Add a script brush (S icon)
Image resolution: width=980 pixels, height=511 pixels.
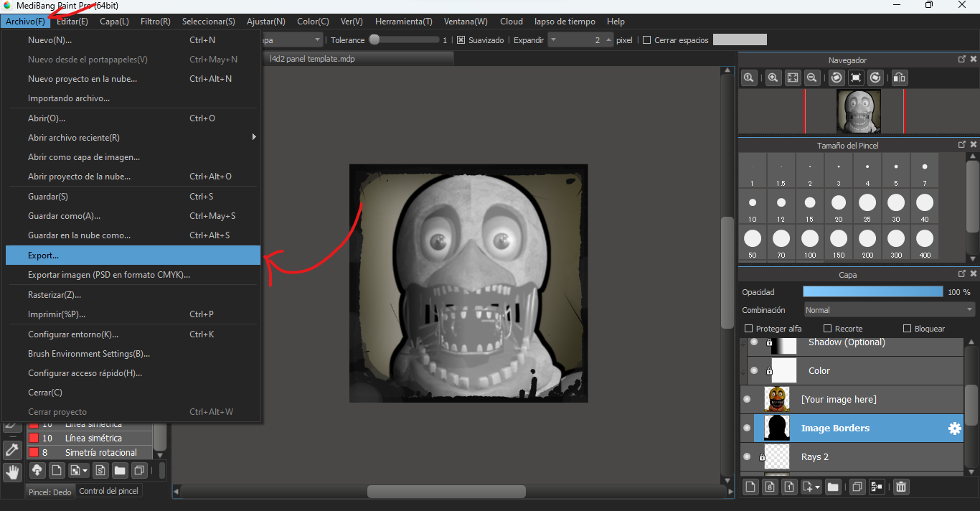coord(100,471)
